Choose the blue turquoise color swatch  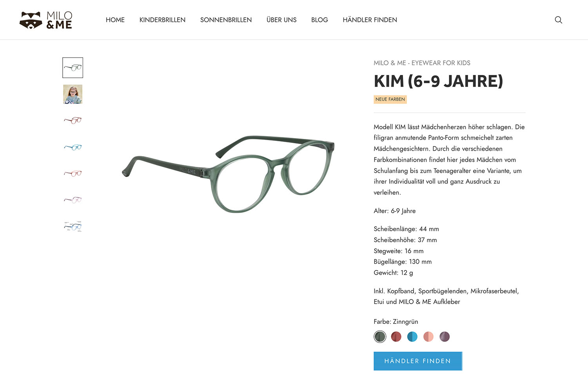[x=412, y=337]
